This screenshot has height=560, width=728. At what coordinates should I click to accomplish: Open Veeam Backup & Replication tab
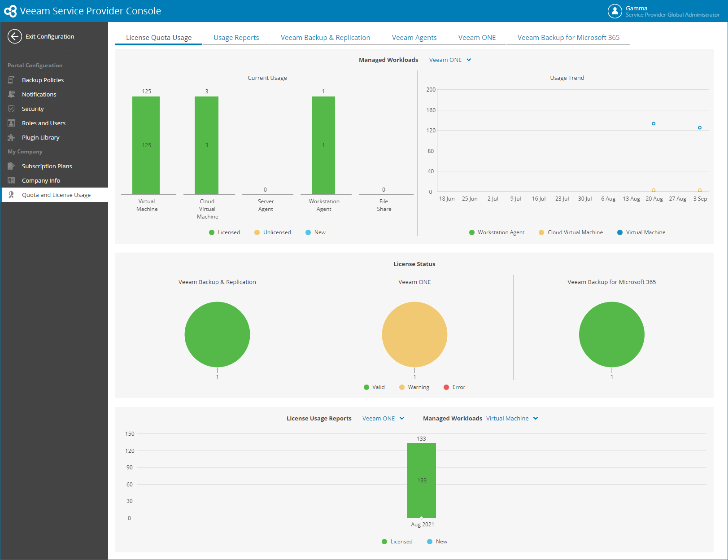point(325,38)
